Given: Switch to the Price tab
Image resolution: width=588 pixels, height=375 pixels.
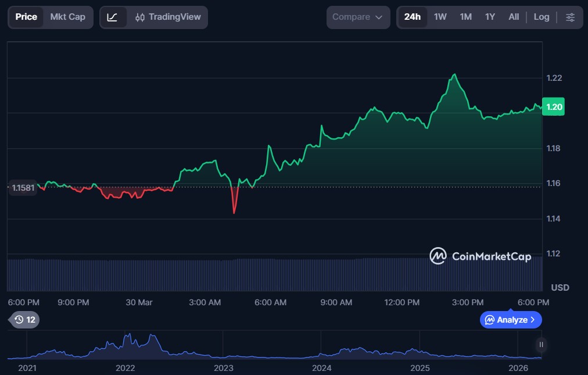Looking at the screenshot, I should coord(26,17).
